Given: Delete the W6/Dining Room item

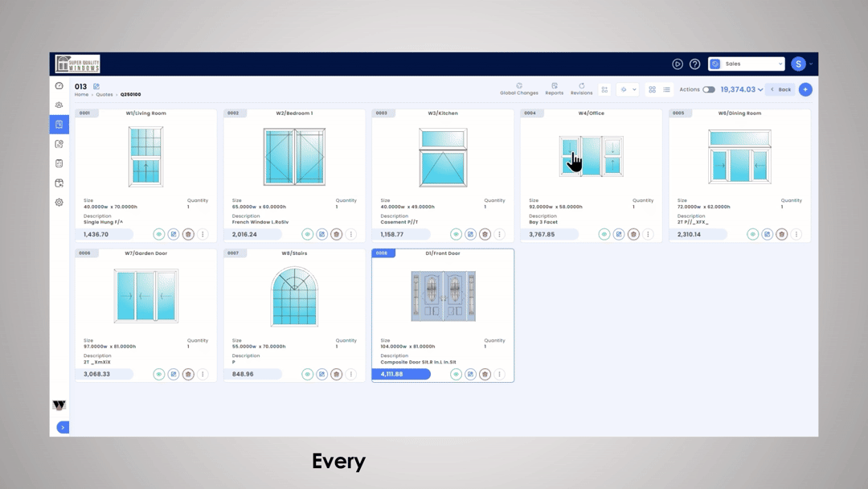Looking at the screenshot, I should click(782, 234).
